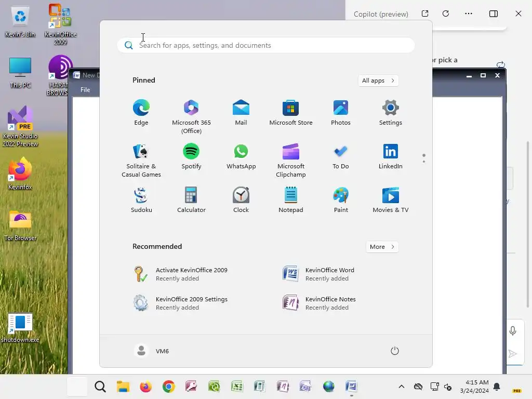Open the Paint app
532x399 pixels.
341,200
